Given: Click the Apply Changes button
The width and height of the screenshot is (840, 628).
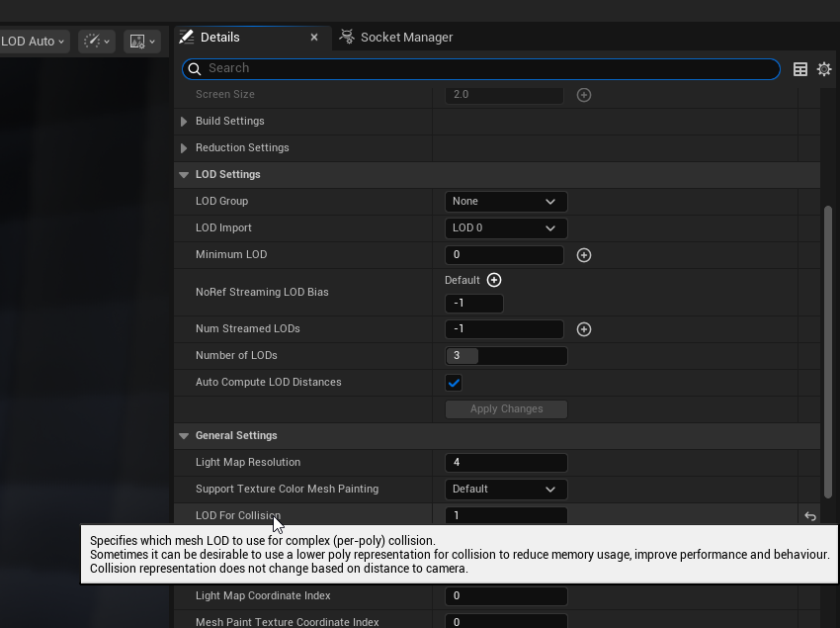Looking at the screenshot, I should (x=506, y=409).
